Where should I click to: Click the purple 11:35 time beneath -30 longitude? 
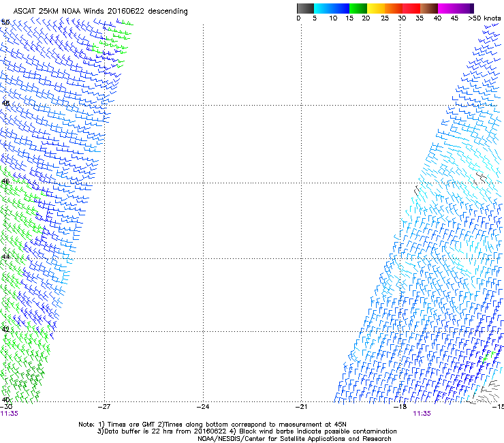10,414
